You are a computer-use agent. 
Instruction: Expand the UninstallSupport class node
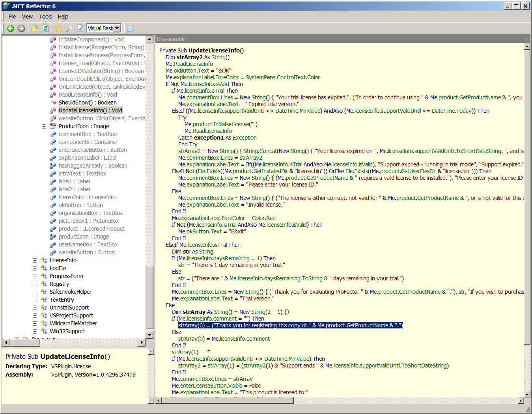click(x=35, y=308)
